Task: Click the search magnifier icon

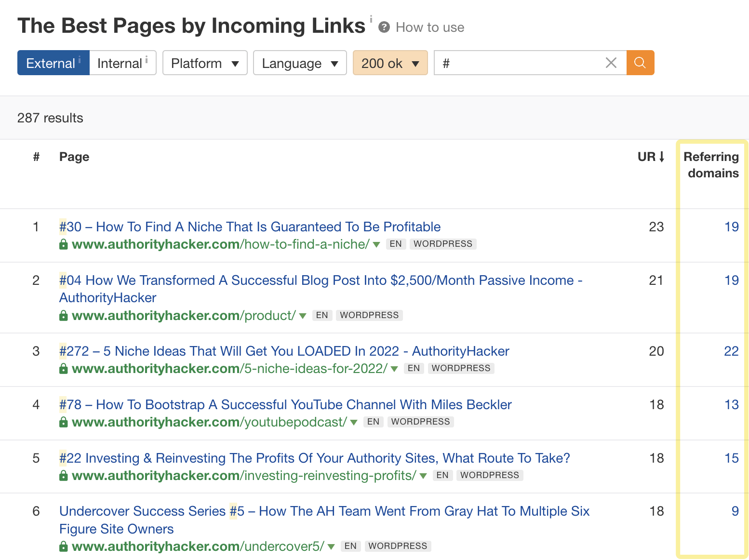Action: point(640,63)
